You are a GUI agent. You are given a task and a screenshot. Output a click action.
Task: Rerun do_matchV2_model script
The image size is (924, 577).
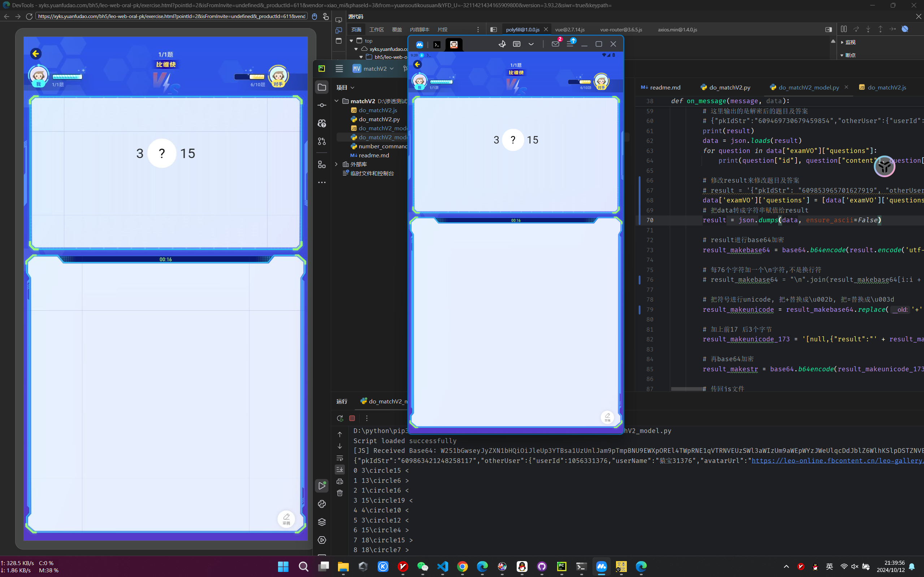point(340,418)
